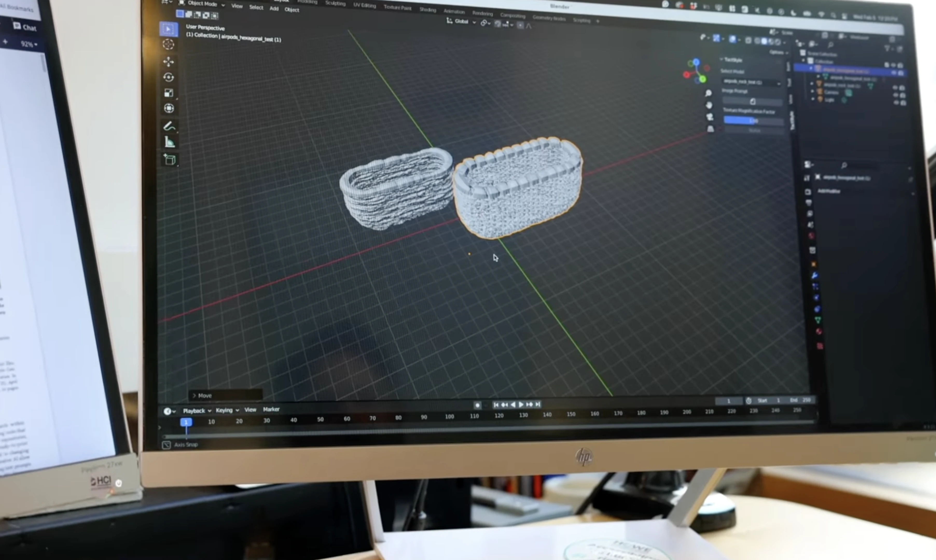The image size is (936, 560).
Task: Click the play animation button
Action: 521,404
